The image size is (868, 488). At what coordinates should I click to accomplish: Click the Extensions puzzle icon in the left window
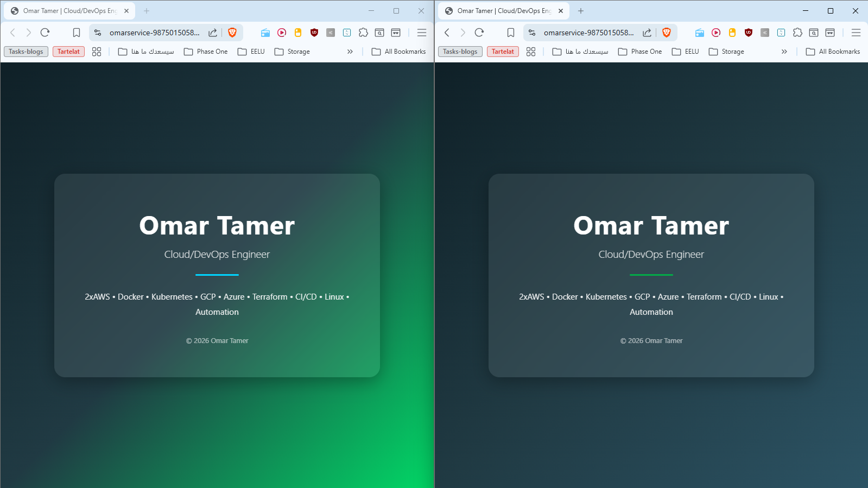click(x=363, y=33)
